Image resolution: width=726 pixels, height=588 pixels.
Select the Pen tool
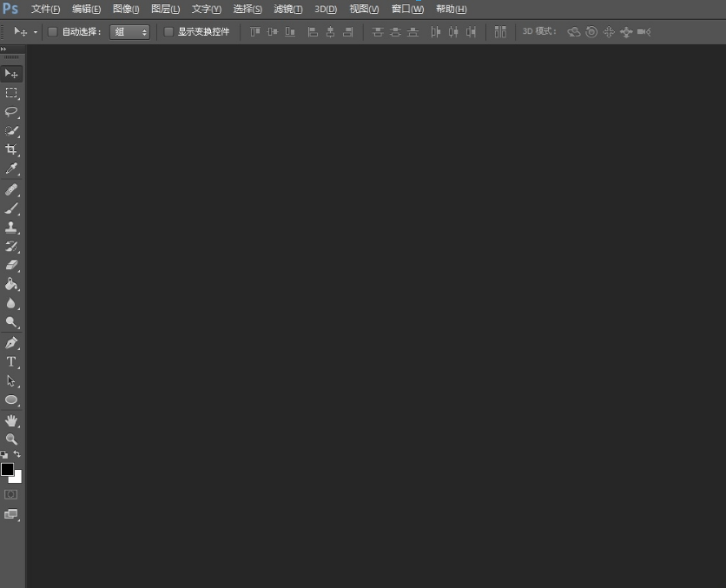click(x=11, y=342)
